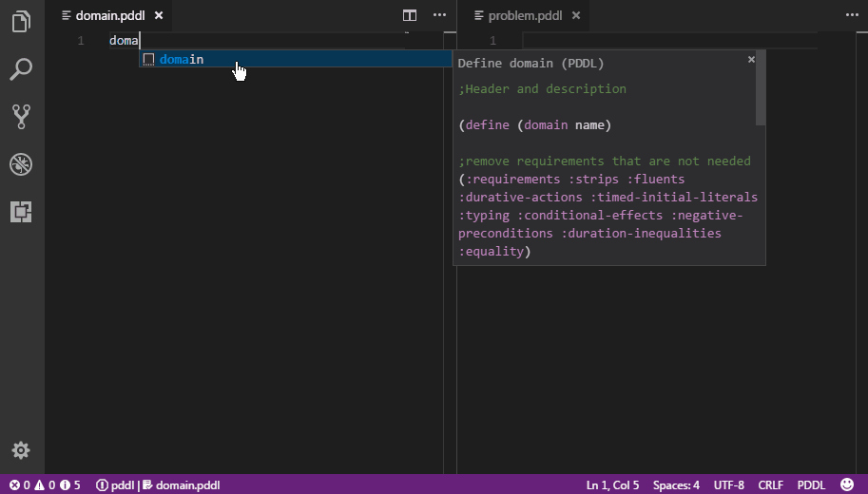Image resolution: width=868 pixels, height=494 pixels.
Task: Click the domain.pddl status bar item
Action: 182,485
